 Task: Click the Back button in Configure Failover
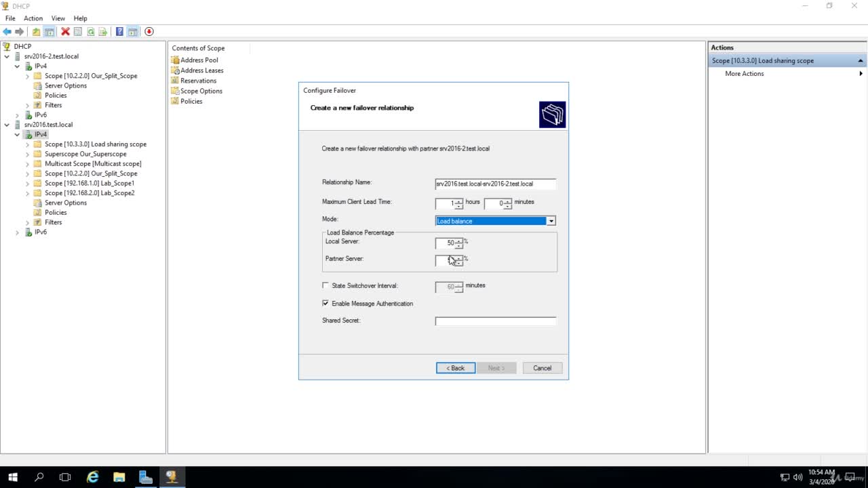point(456,368)
